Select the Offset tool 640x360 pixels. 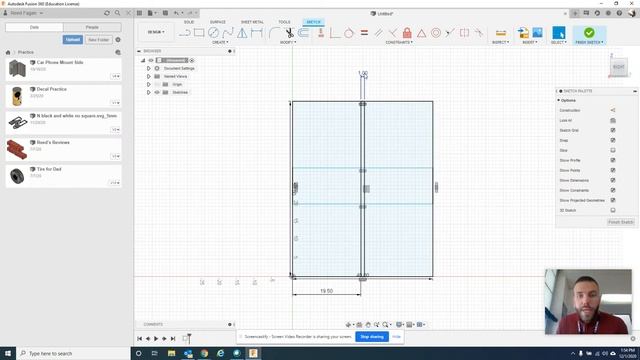tap(304, 33)
